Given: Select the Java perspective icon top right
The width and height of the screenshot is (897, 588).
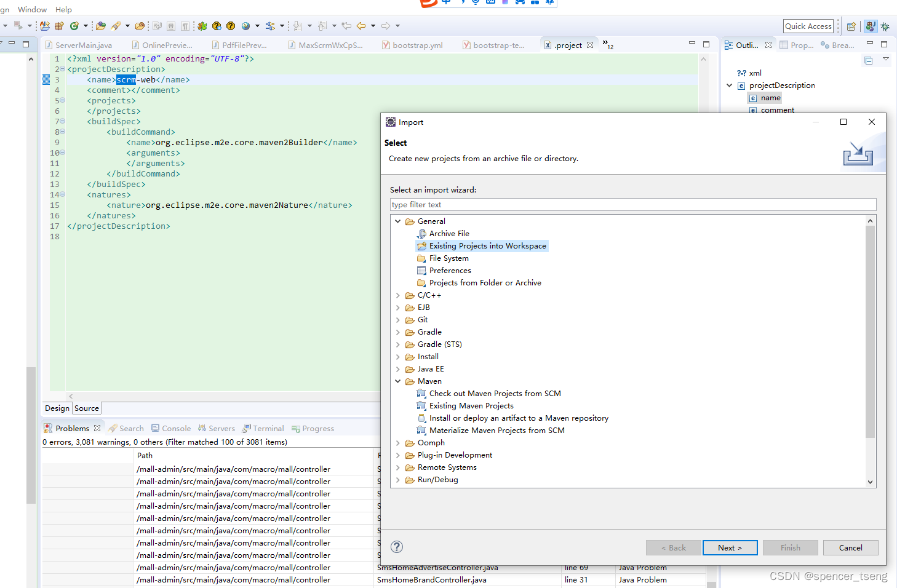Looking at the screenshot, I should [870, 26].
